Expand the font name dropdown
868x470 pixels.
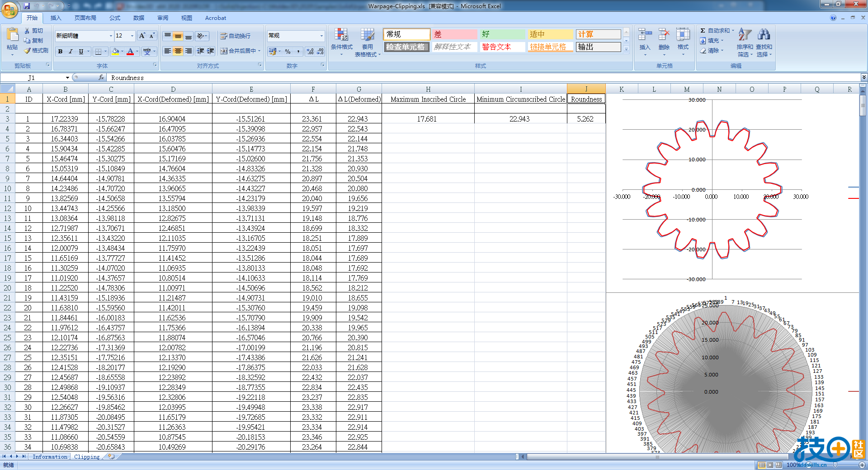pyautogui.click(x=111, y=36)
